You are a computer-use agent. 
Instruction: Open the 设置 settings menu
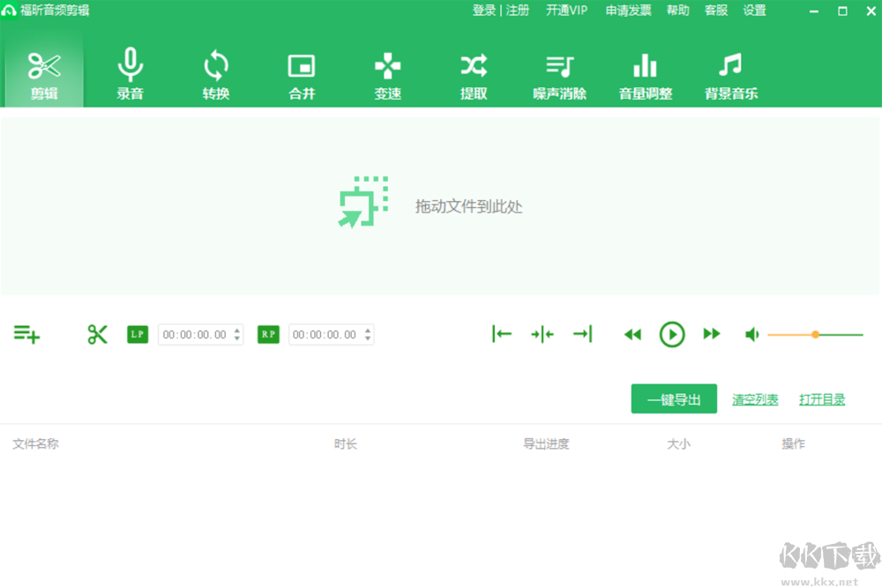(x=754, y=11)
